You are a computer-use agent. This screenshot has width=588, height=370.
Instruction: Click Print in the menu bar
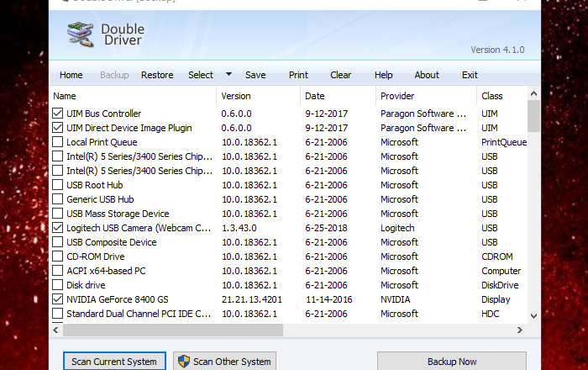click(298, 75)
